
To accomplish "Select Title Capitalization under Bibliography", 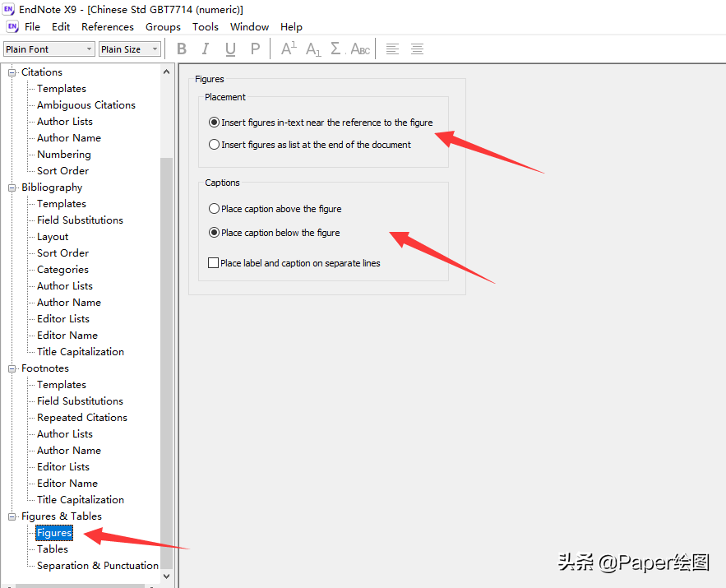I will [x=81, y=351].
